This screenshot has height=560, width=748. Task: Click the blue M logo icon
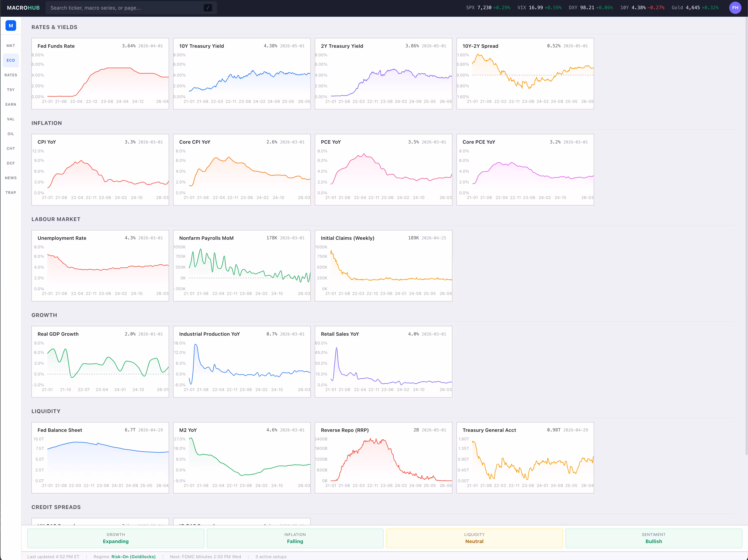pos(11,26)
